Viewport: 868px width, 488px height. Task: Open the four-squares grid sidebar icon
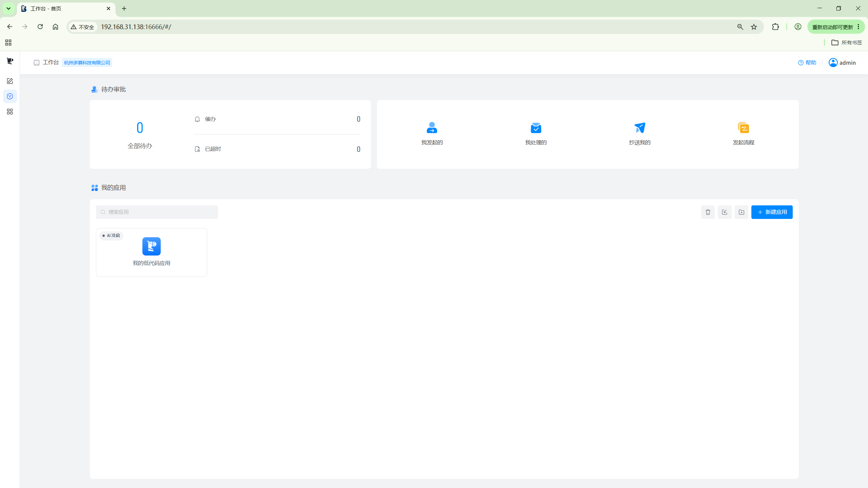(x=10, y=111)
